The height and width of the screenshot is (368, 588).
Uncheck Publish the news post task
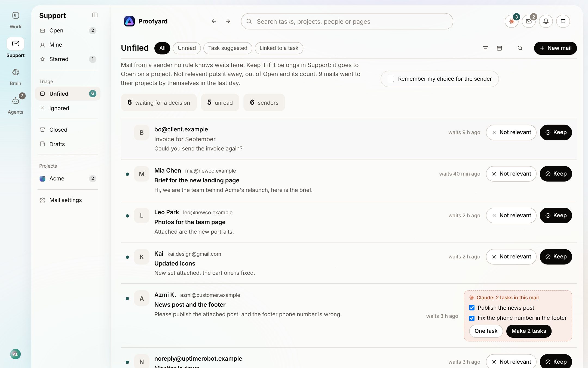click(x=472, y=308)
